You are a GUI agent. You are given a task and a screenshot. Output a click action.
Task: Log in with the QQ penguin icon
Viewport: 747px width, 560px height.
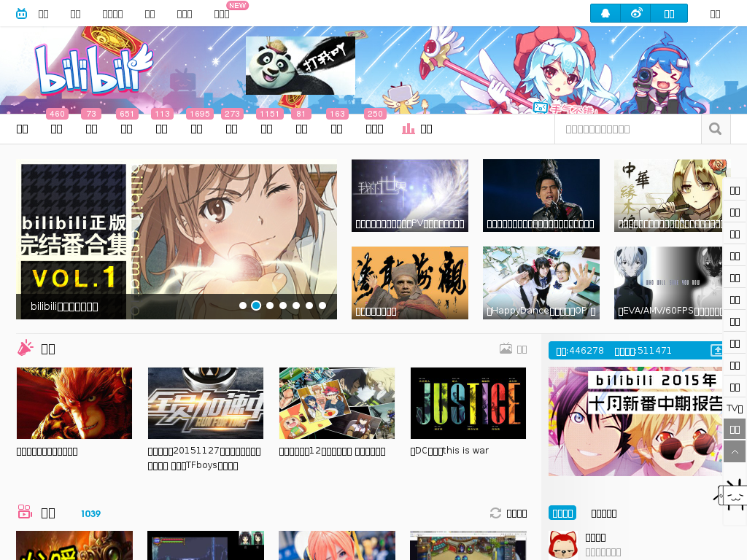coord(605,13)
